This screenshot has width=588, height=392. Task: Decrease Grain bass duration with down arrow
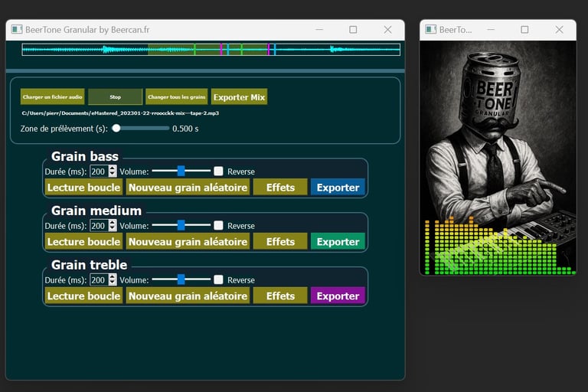coord(113,175)
